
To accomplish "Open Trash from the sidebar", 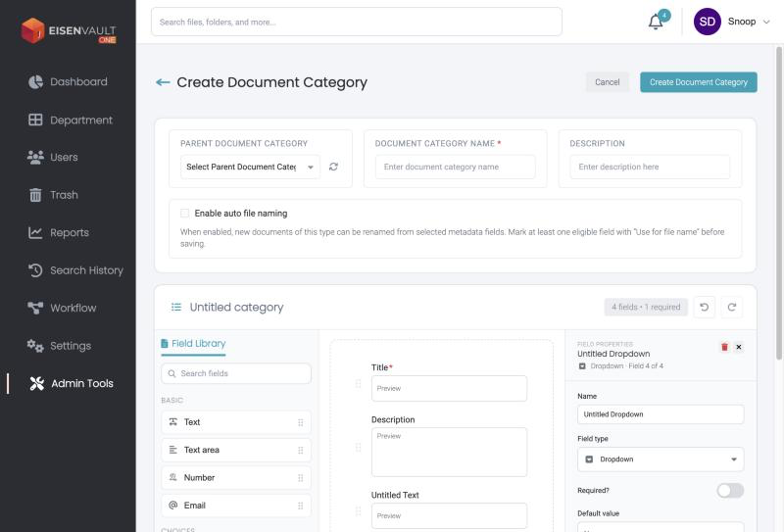I will pyautogui.click(x=53, y=195).
